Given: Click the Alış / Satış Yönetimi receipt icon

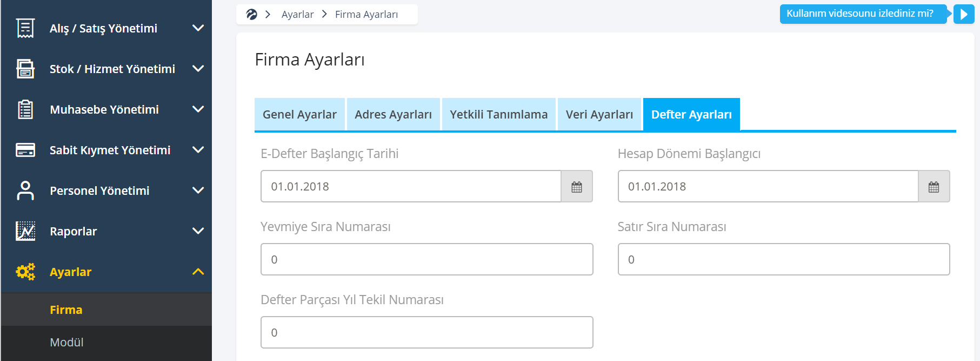Looking at the screenshot, I should pyautogui.click(x=25, y=28).
